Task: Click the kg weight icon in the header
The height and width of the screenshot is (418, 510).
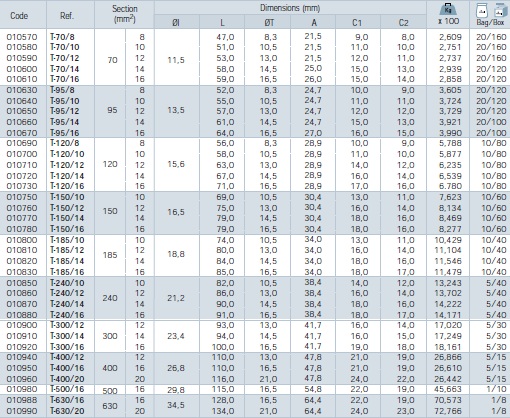Action: tap(448, 9)
